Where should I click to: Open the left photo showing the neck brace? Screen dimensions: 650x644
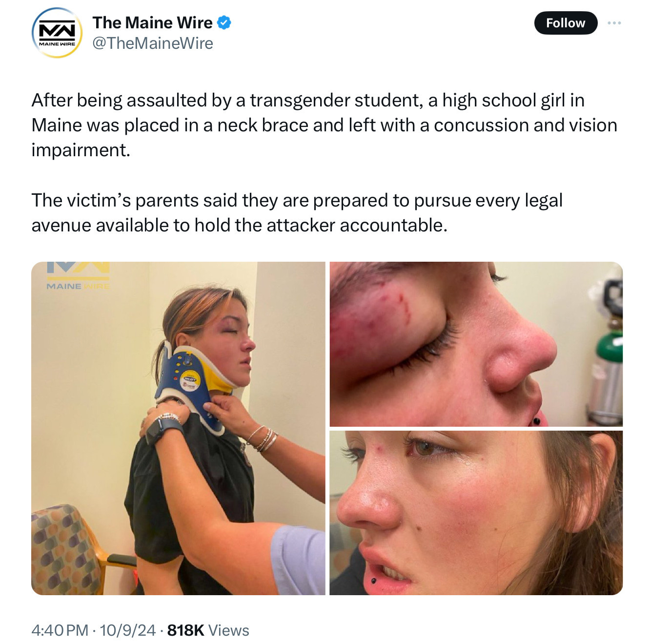pyautogui.click(x=178, y=428)
